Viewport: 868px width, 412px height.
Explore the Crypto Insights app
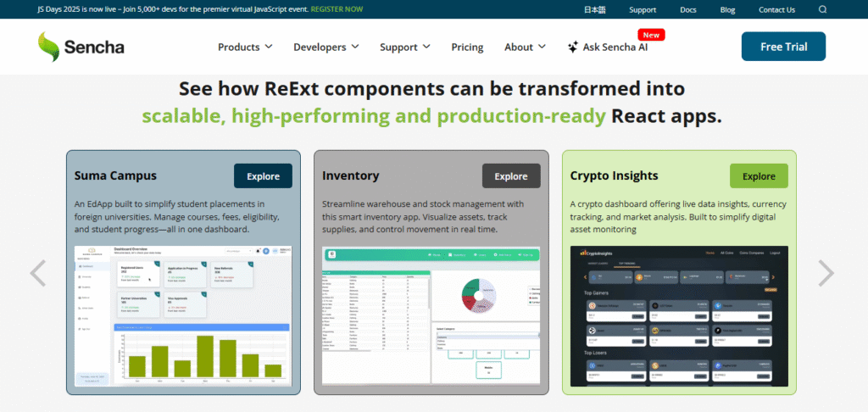759,176
